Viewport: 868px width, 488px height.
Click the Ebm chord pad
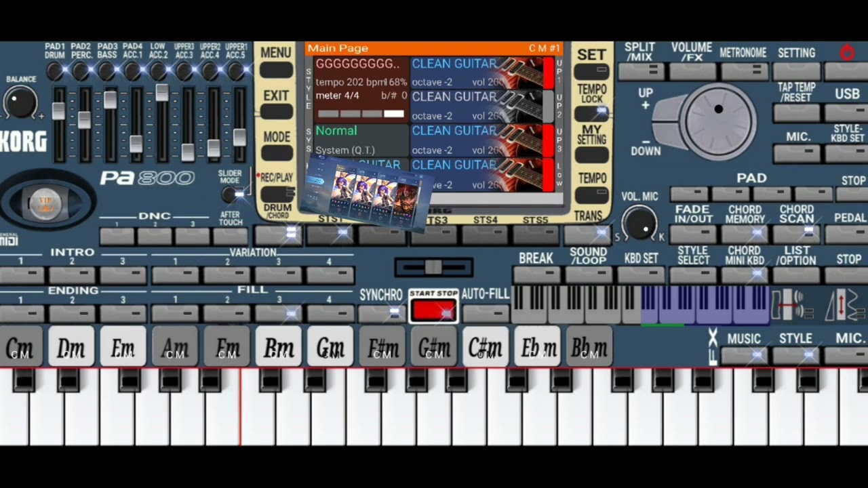538,346
